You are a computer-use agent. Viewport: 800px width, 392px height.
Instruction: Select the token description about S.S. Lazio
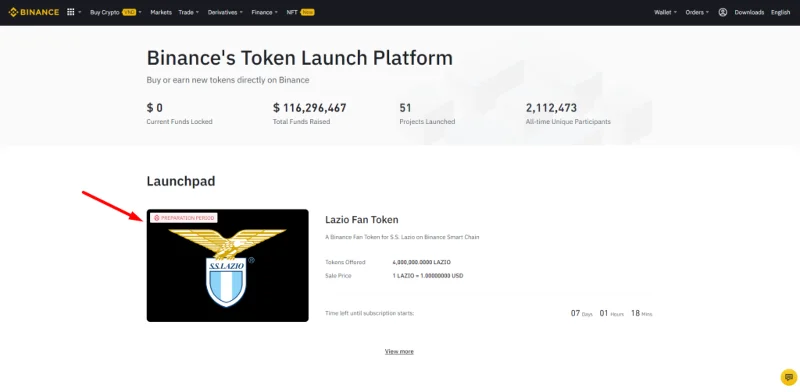pyautogui.click(x=402, y=237)
